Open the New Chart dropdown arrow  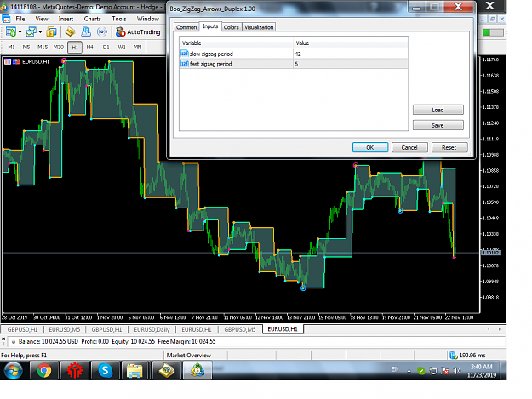pyautogui.click(x=20, y=32)
